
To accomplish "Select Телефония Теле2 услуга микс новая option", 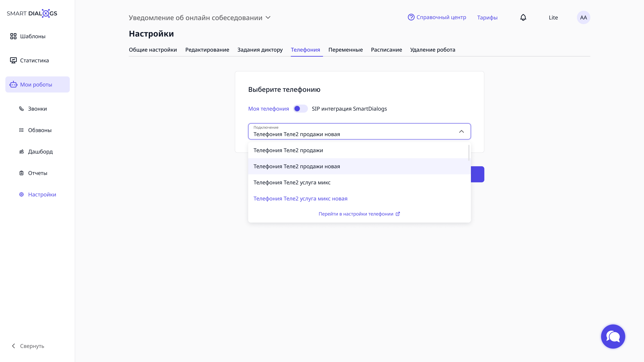I will coord(360,199).
